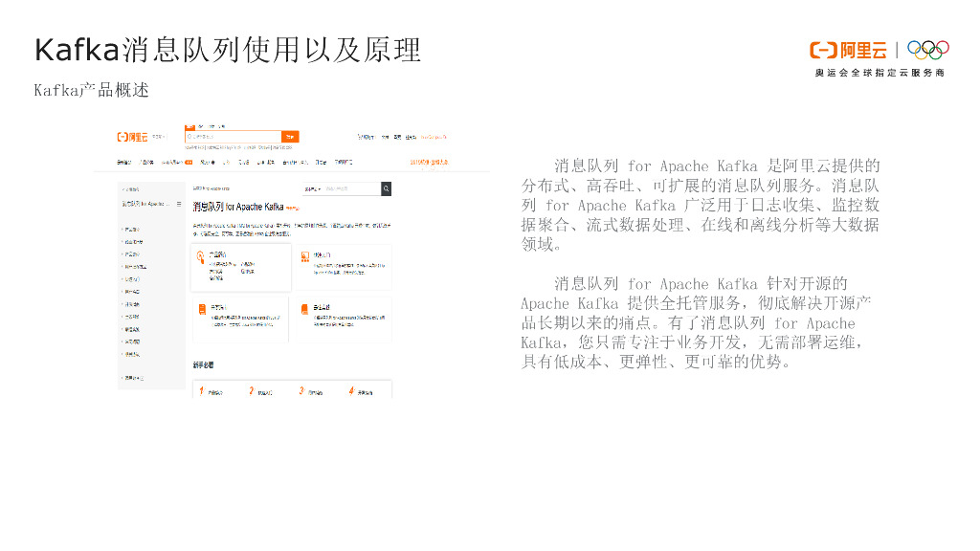Click the dark magnifier search icon

(387, 188)
